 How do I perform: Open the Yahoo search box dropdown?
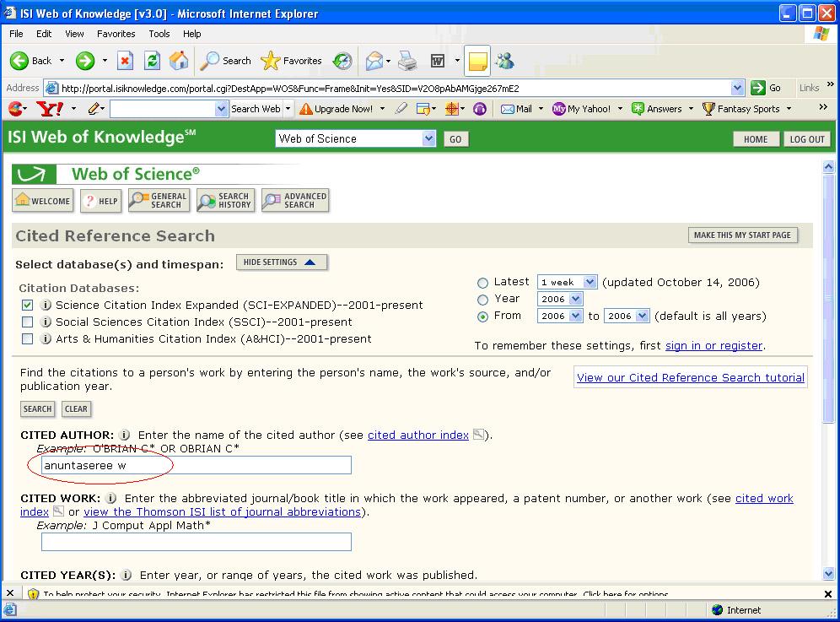(x=221, y=109)
